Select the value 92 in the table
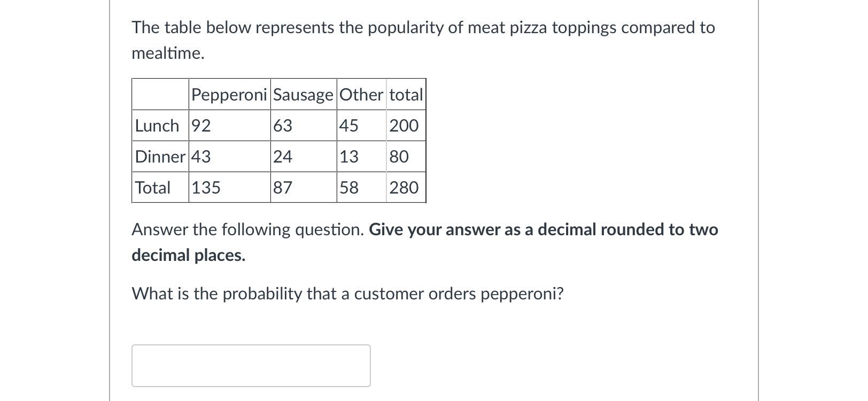Image resolution: width=868 pixels, height=401 pixels. pyautogui.click(x=200, y=125)
